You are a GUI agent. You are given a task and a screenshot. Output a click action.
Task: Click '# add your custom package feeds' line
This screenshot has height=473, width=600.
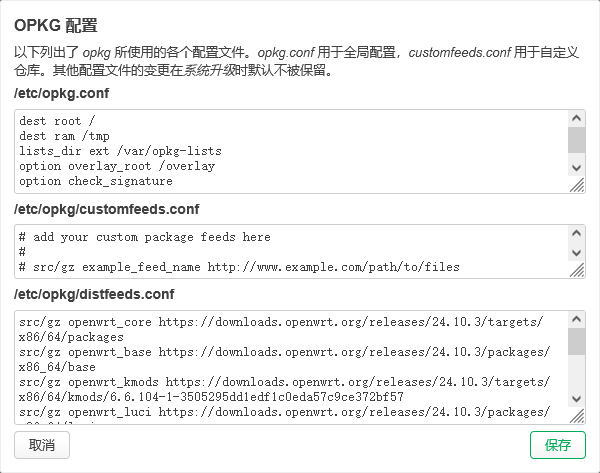pyautogui.click(x=144, y=237)
